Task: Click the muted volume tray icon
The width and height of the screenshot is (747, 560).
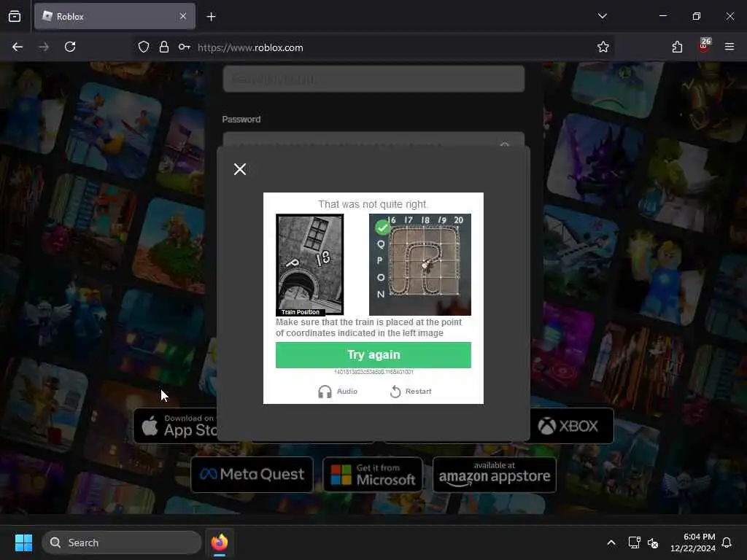Action: [653, 542]
